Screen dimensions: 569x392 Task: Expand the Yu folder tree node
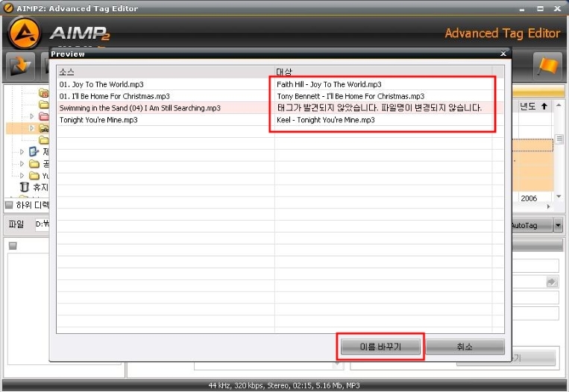(x=22, y=176)
